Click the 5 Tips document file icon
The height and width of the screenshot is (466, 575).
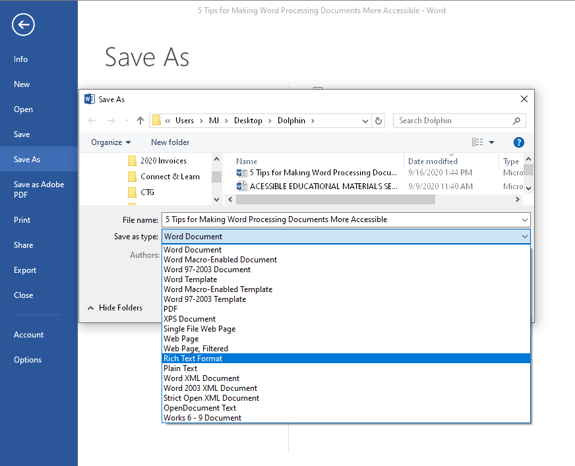click(242, 173)
